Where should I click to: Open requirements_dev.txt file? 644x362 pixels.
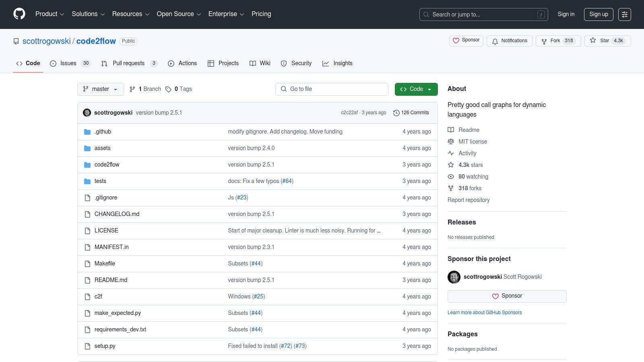click(120, 330)
